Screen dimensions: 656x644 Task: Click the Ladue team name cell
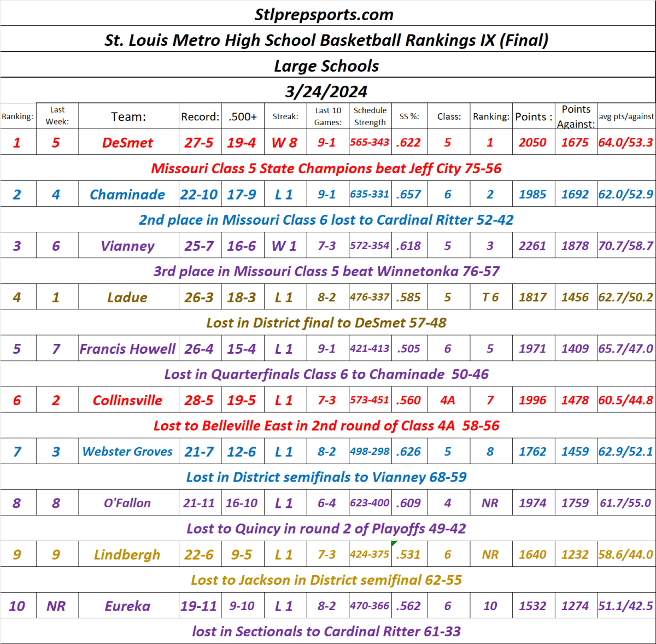pyautogui.click(x=128, y=297)
